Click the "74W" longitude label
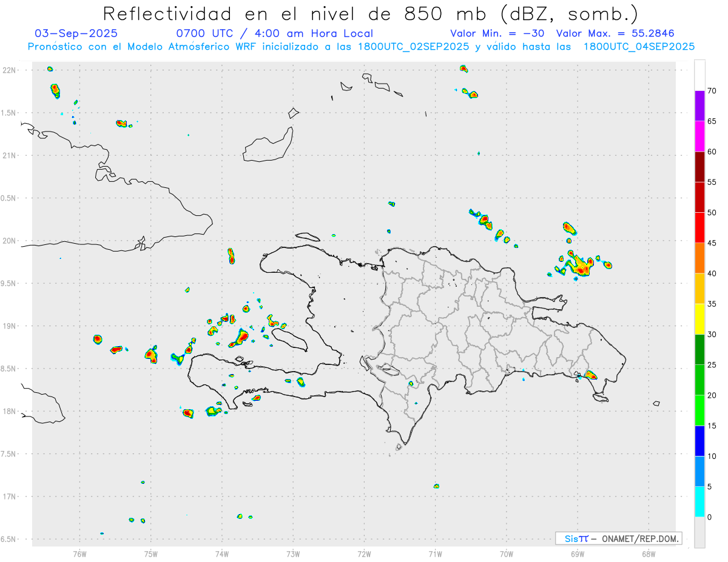Viewport: 728px width, 562px height. click(x=221, y=553)
